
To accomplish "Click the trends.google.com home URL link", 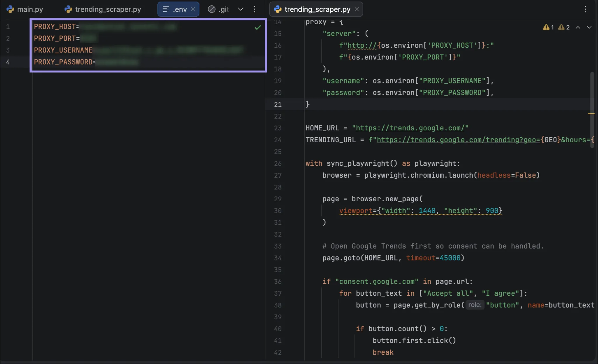I will 410,128.
